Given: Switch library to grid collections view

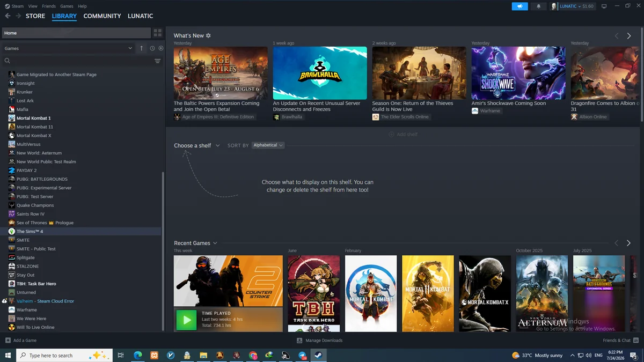Looking at the screenshot, I should (157, 33).
